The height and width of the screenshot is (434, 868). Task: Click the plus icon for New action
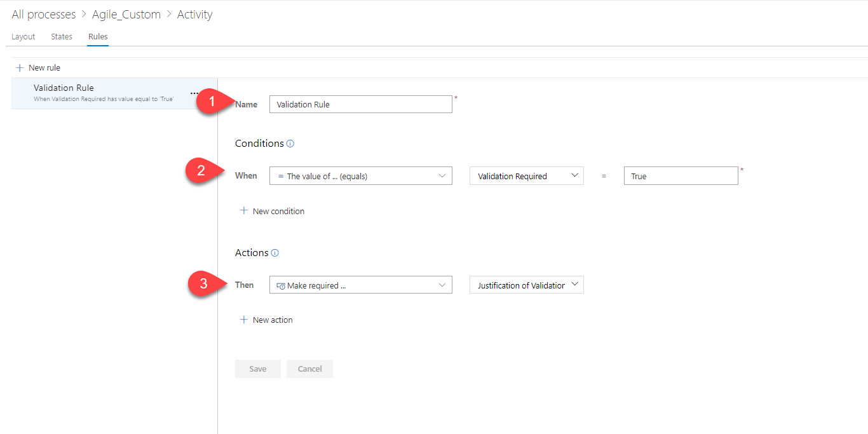pos(243,320)
